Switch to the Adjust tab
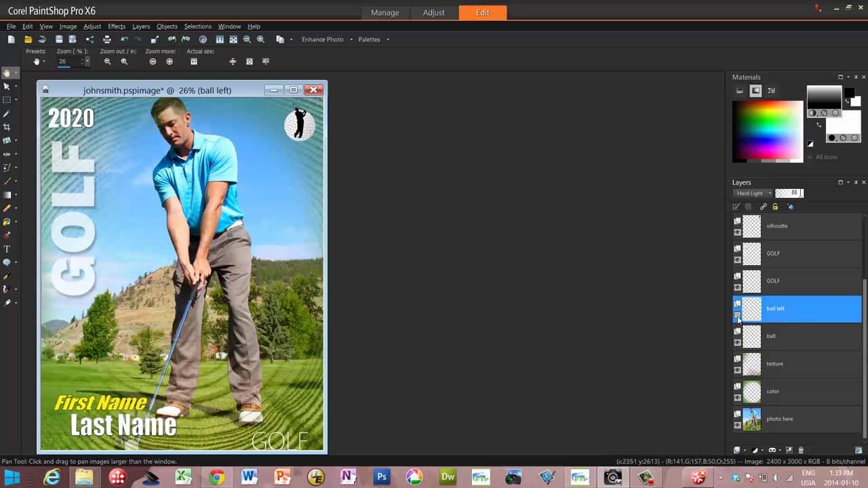The image size is (868, 488). click(434, 13)
